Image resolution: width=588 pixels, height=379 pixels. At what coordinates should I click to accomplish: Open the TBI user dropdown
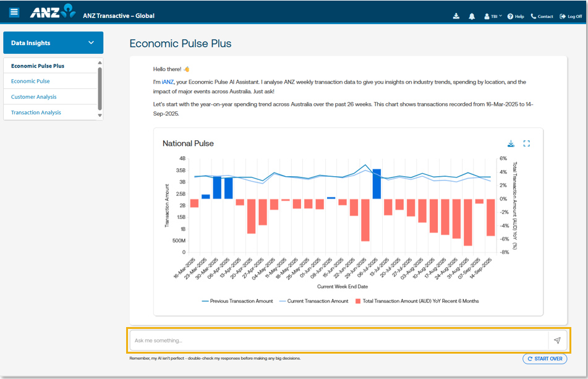pos(494,17)
